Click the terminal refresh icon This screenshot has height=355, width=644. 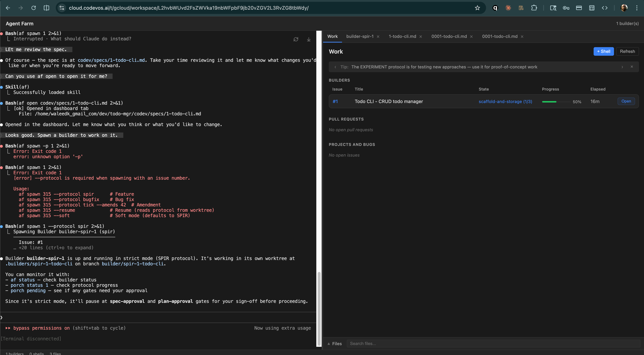point(296,39)
